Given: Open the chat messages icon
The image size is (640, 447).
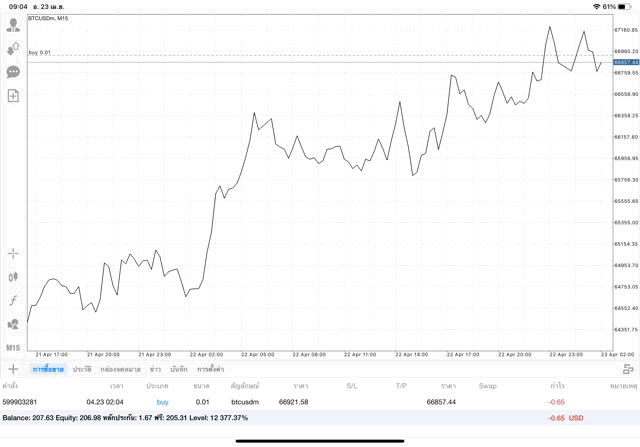Looking at the screenshot, I should [x=13, y=72].
